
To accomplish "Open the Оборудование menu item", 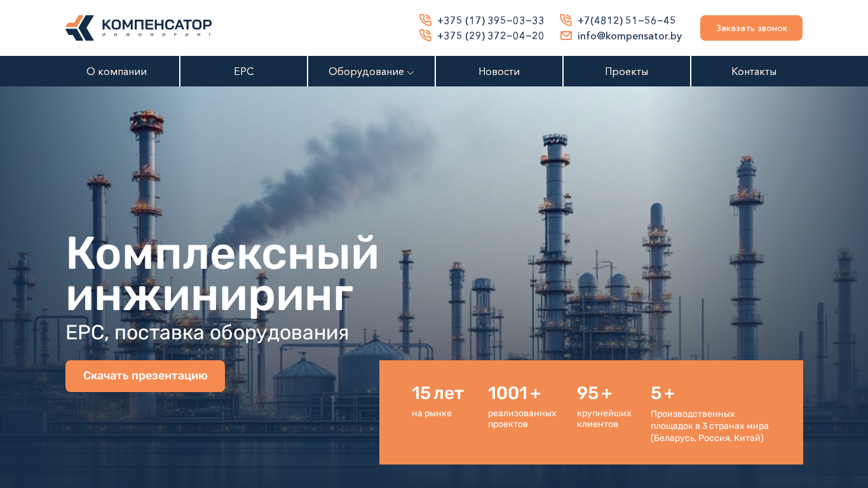I will (x=366, y=72).
